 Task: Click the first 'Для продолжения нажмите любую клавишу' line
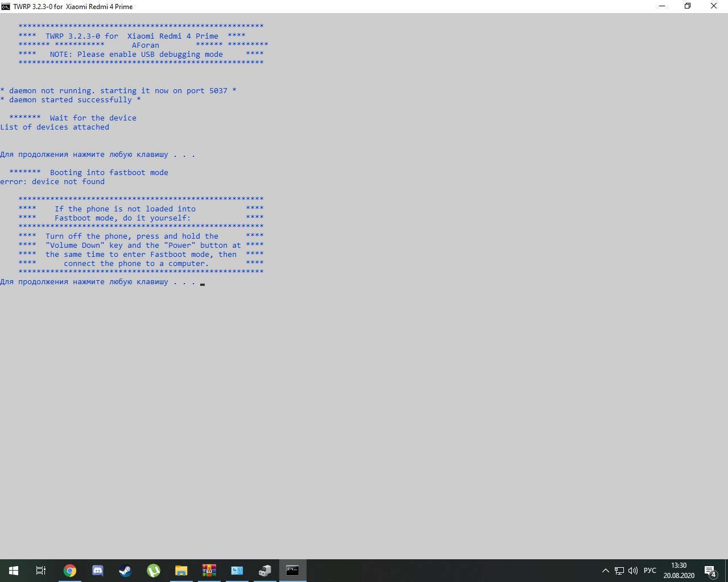(98, 155)
